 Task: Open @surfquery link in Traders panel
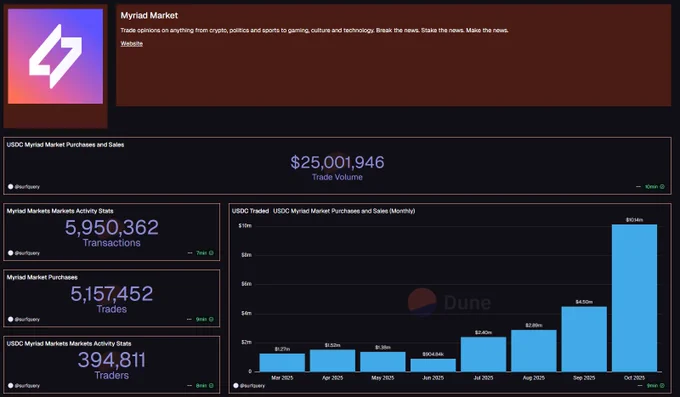click(x=27, y=386)
